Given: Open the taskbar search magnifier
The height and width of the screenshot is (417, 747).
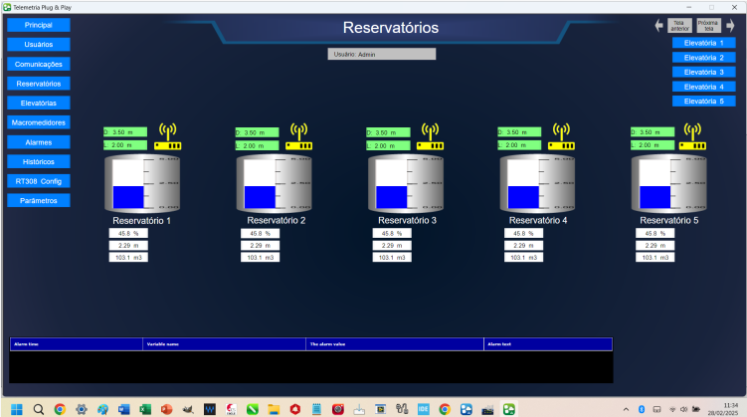Looking at the screenshot, I should [x=39, y=409].
